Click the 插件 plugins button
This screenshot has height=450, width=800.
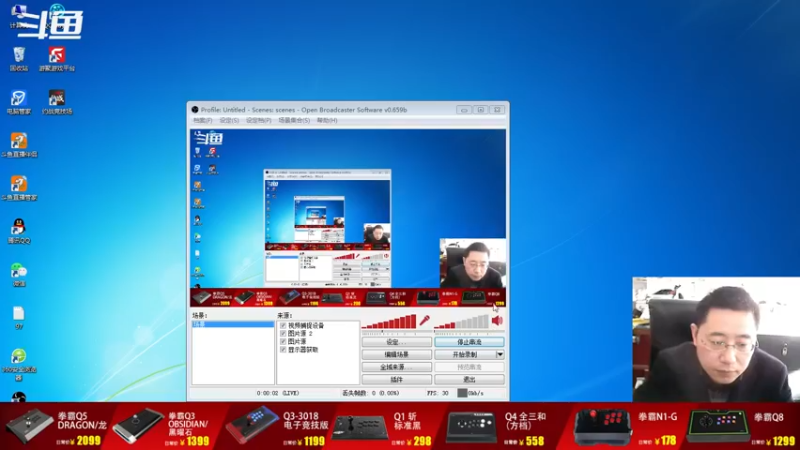pos(396,380)
